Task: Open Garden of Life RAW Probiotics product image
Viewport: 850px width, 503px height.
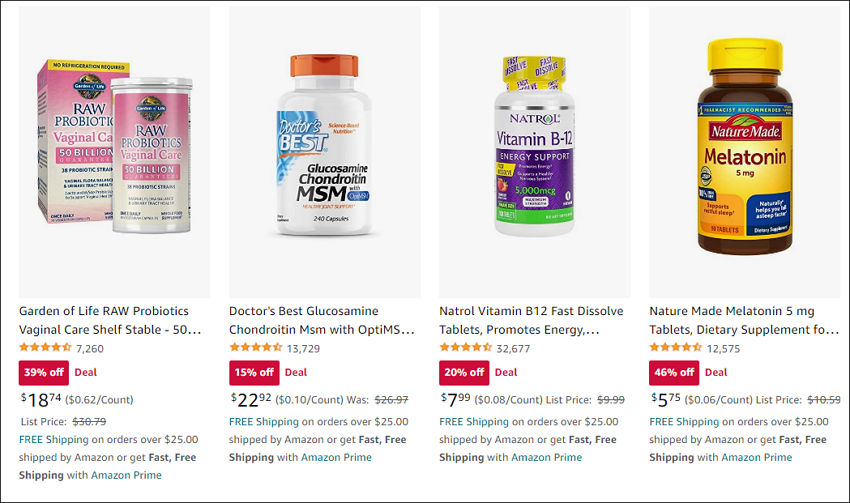Action: [x=114, y=152]
